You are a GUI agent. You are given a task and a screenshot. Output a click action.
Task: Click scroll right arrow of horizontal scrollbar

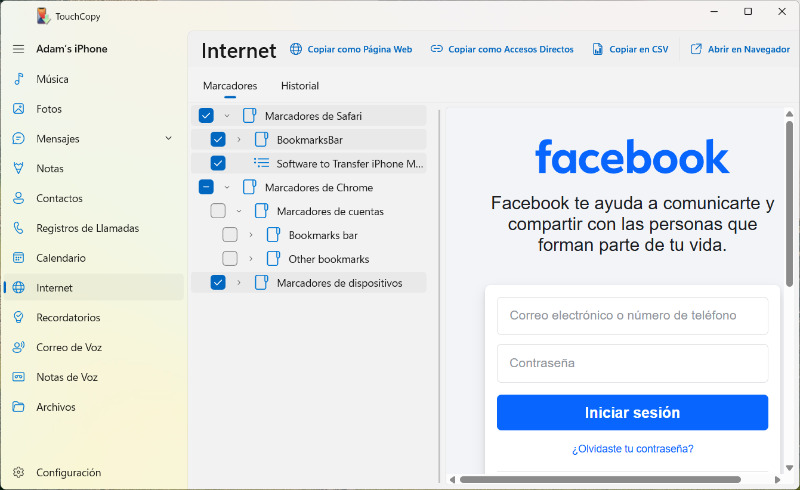click(778, 479)
